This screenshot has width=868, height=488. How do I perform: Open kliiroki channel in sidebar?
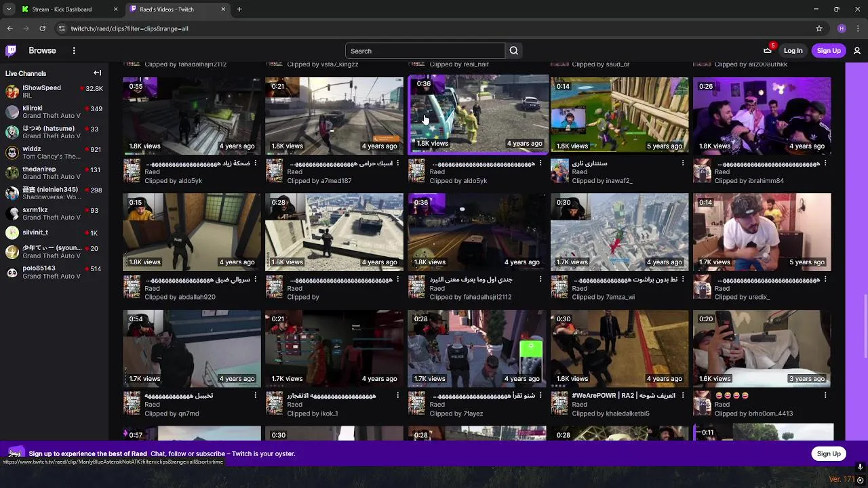coord(54,112)
